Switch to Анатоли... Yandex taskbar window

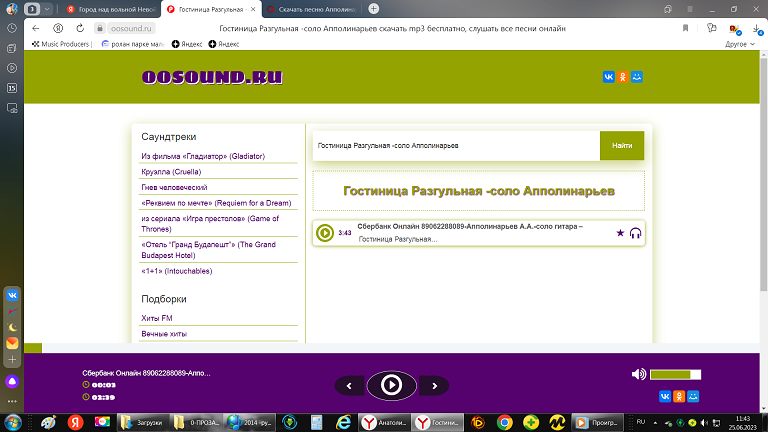click(384, 422)
